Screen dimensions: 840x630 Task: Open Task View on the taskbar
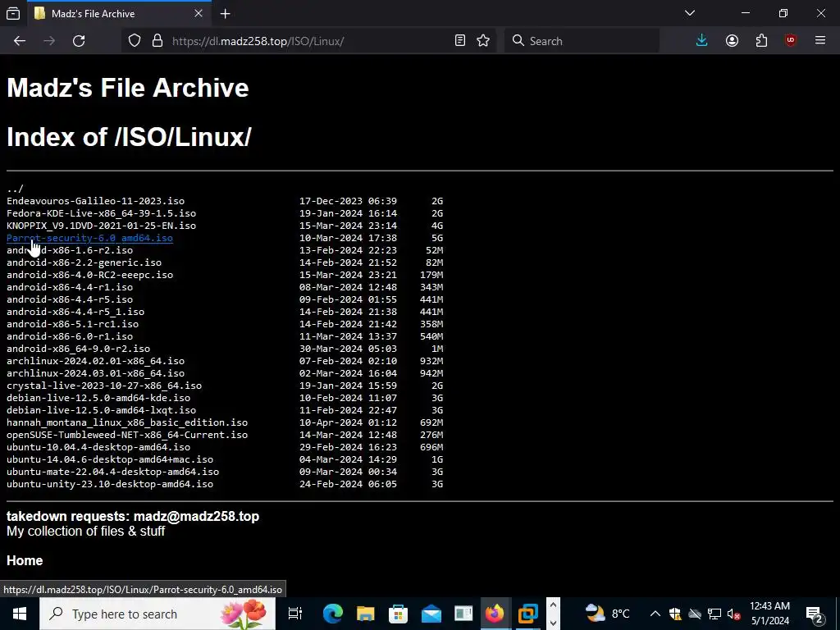pos(294,614)
